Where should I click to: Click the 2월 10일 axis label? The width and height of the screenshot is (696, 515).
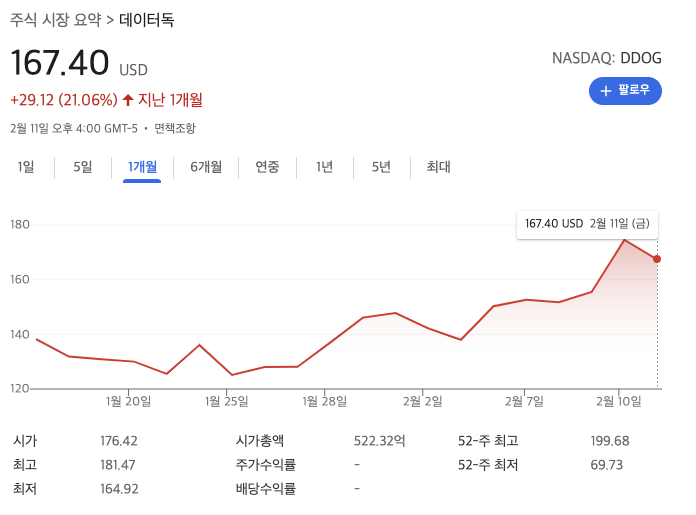pos(619,401)
